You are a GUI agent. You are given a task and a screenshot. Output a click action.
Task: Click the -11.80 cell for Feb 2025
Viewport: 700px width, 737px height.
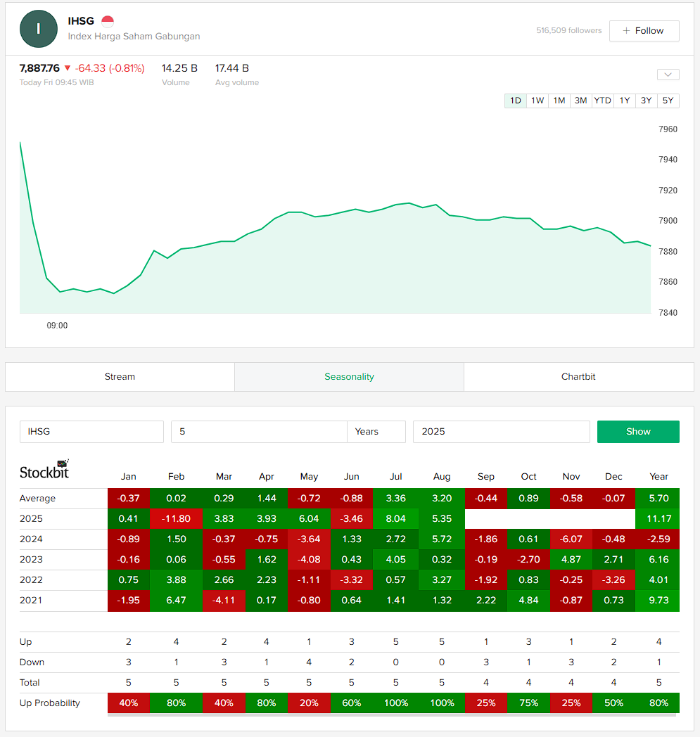(x=177, y=519)
